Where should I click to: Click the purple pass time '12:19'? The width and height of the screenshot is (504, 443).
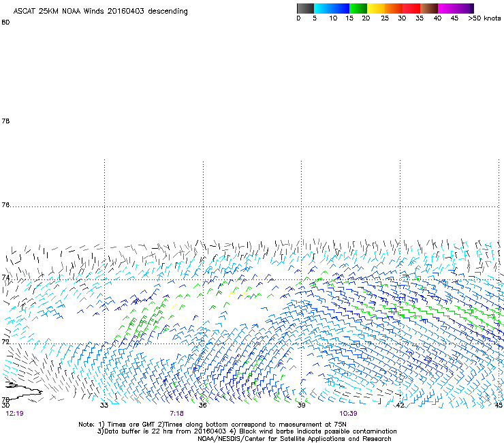tap(14, 414)
